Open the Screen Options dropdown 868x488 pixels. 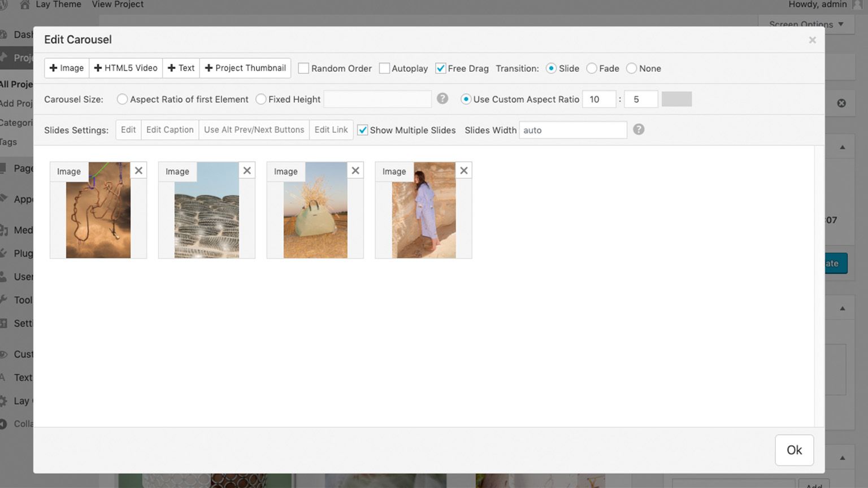click(805, 24)
